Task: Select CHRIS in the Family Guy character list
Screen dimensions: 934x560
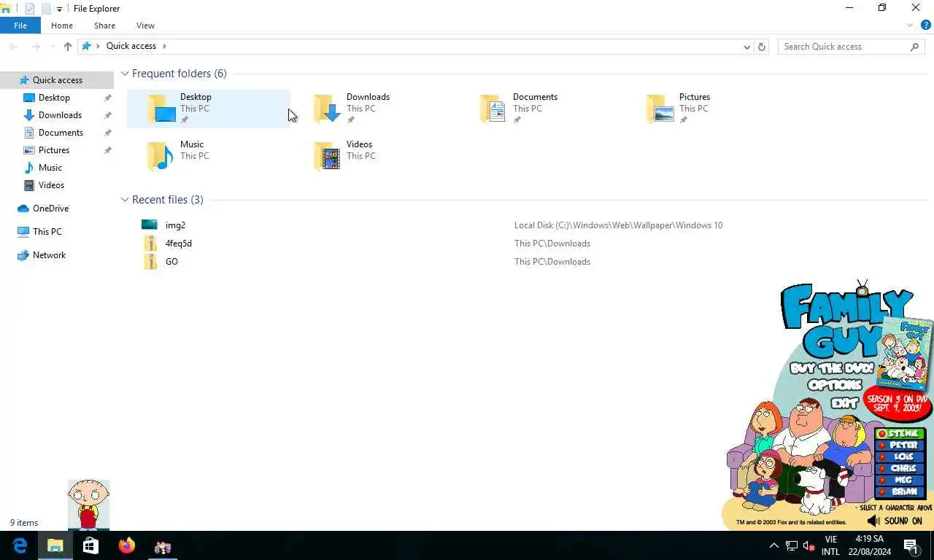Action: [x=900, y=469]
